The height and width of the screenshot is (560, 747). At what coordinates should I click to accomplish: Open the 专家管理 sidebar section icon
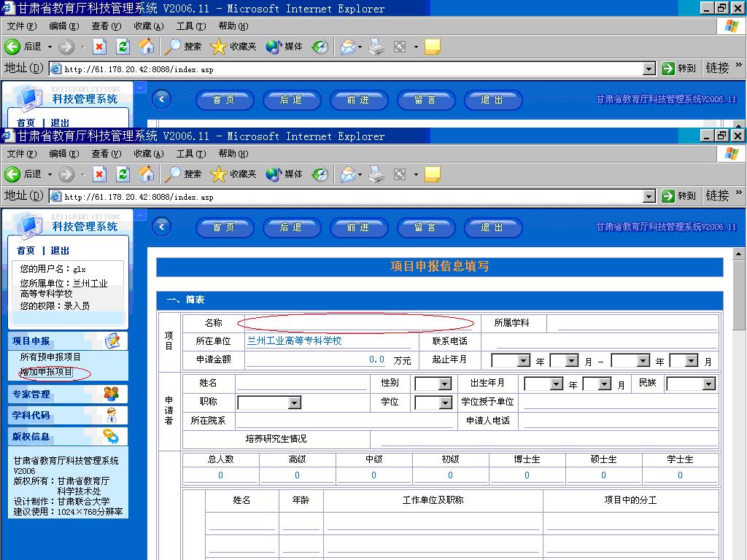tap(112, 394)
